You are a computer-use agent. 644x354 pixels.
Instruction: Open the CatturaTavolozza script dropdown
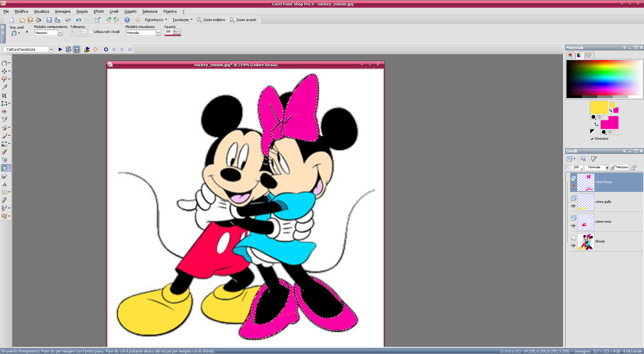point(51,49)
